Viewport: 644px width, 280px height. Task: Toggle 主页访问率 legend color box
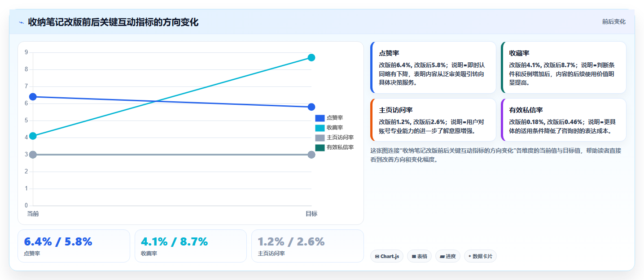click(x=320, y=138)
